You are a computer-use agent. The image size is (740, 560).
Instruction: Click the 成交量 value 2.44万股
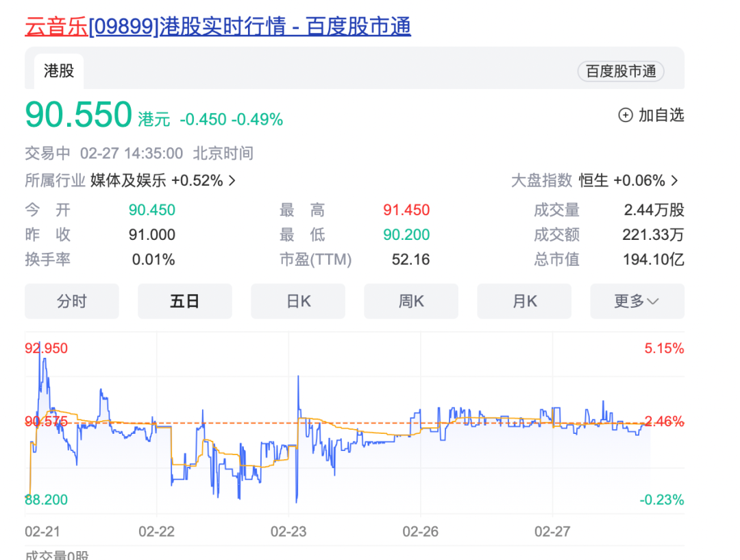click(x=654, y=210)
